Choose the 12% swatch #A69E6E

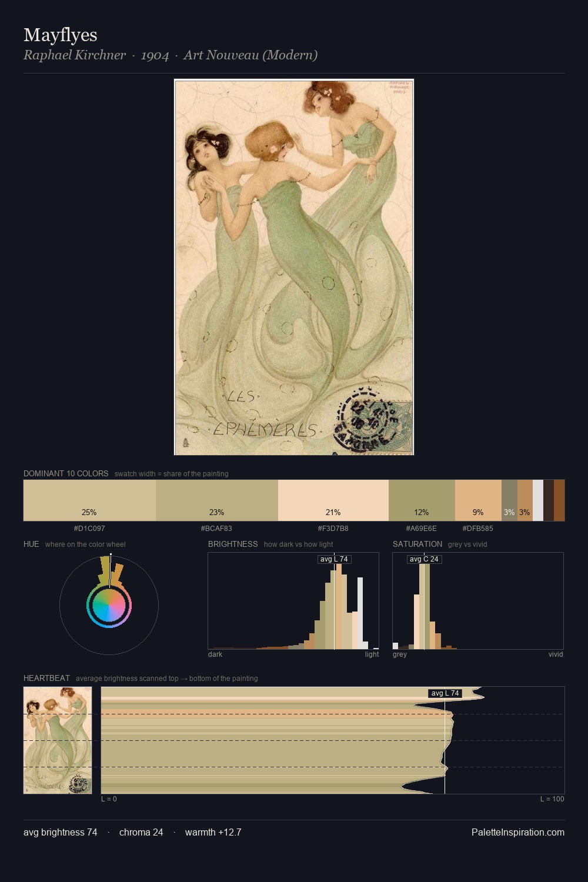(x=422, y=500)
